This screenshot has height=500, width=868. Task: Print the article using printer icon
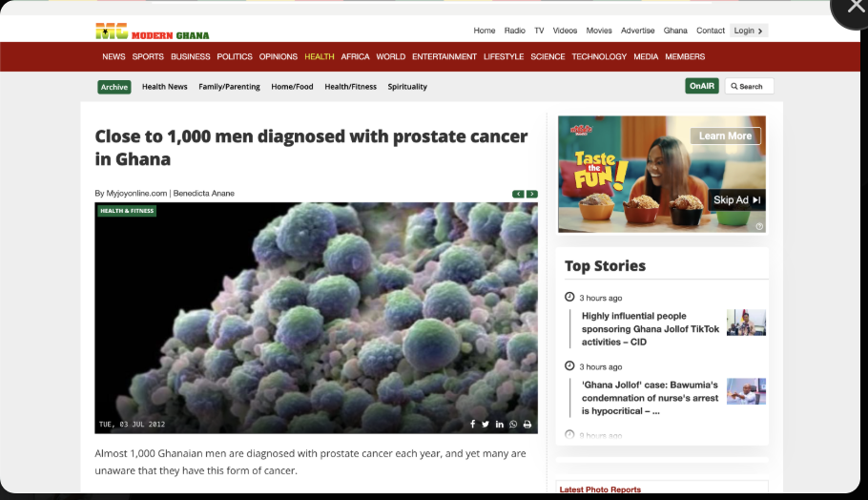pyautogui.click(x=527, y=425)
